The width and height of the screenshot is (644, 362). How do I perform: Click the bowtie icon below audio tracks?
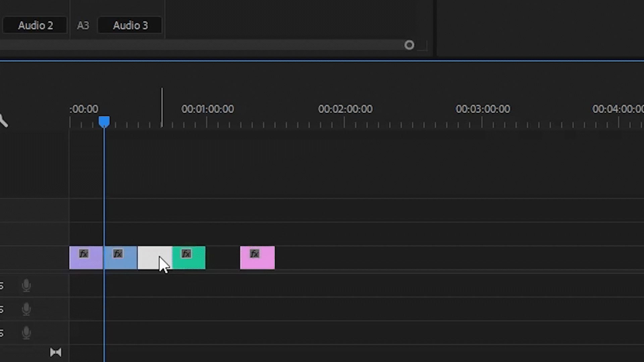56,352
